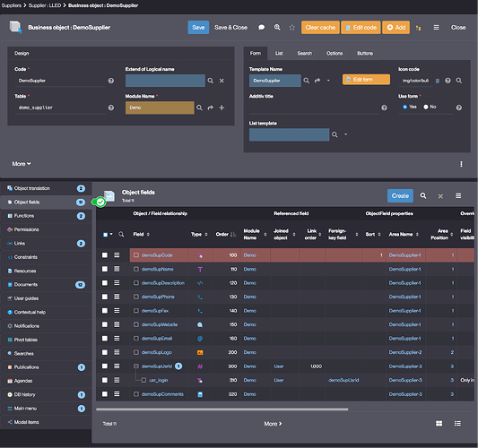Click the Clear cache button
Image resolution: width=478 pixels, height=448 pixels.
click(320, 28)
